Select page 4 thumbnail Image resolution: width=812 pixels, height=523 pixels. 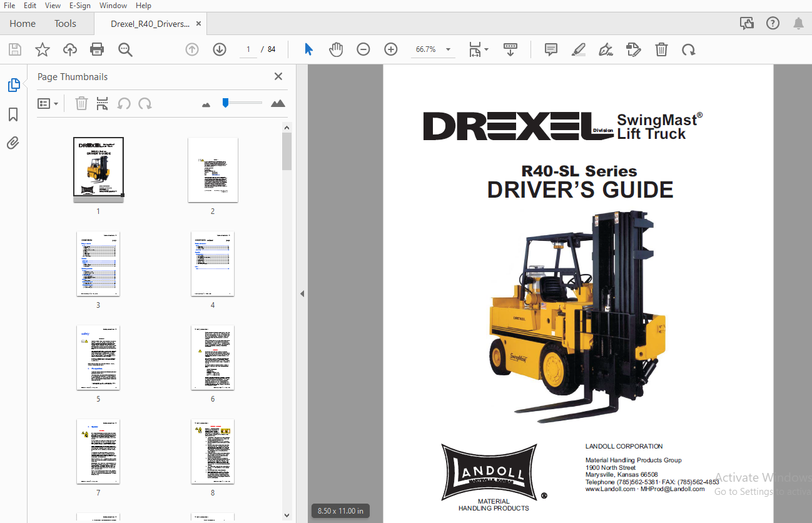(x=213, y=263)
